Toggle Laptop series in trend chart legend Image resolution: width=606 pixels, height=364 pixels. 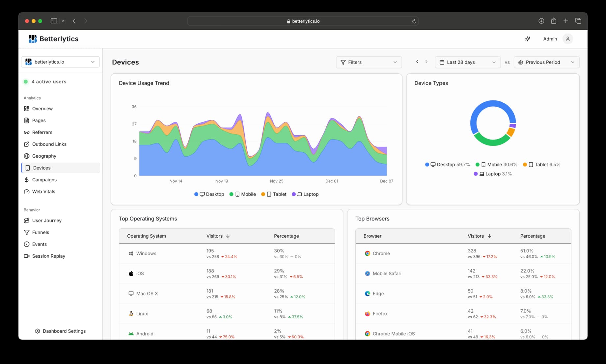305,194
